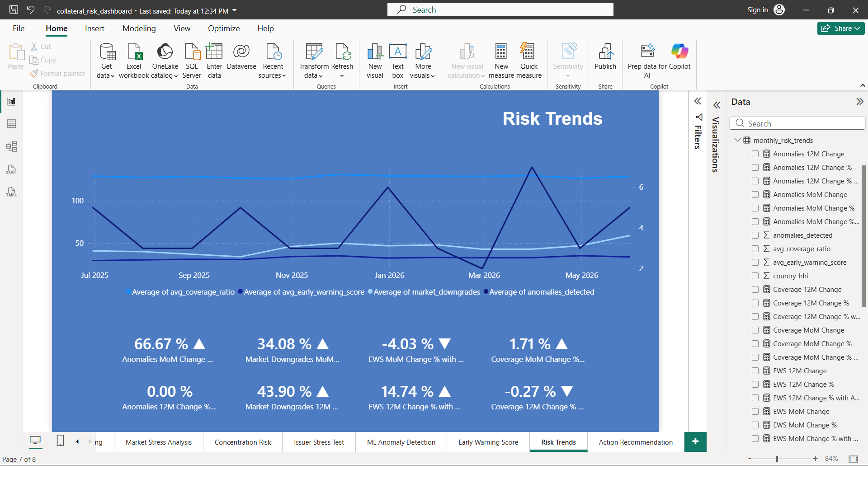Open DAX query view in sidebar
Viewport: 868px width, 488px height.
(11, 169)
